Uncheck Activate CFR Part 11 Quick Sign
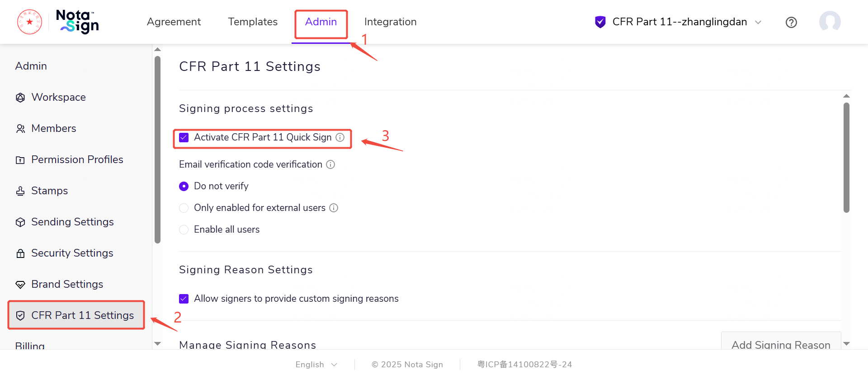The width and height of the screenshot is (868, 379). [184, 137]
